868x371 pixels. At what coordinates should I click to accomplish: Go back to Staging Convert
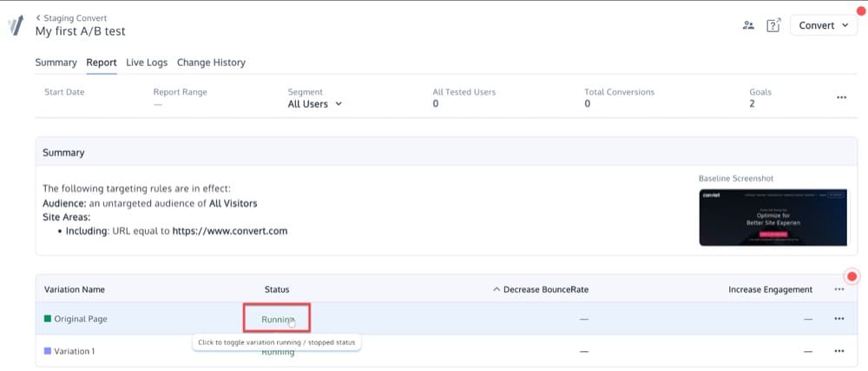click(x=68, y=17)
